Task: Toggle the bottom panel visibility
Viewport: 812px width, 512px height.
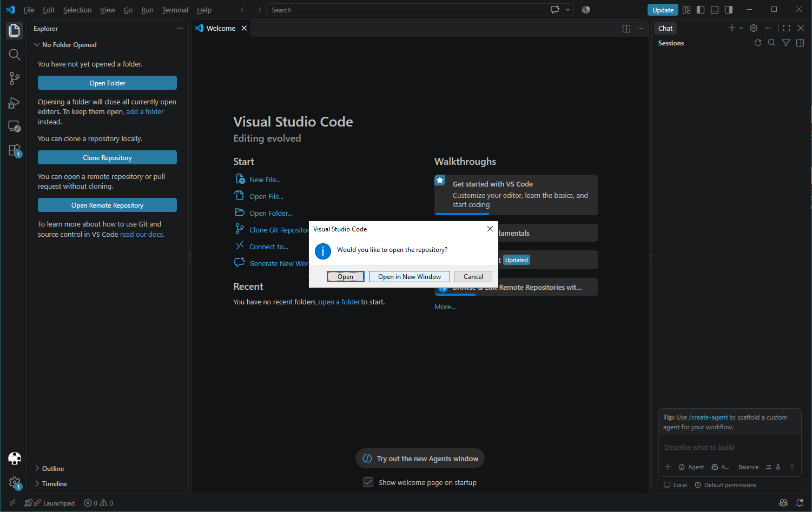Action: click(x=715, y=10)
